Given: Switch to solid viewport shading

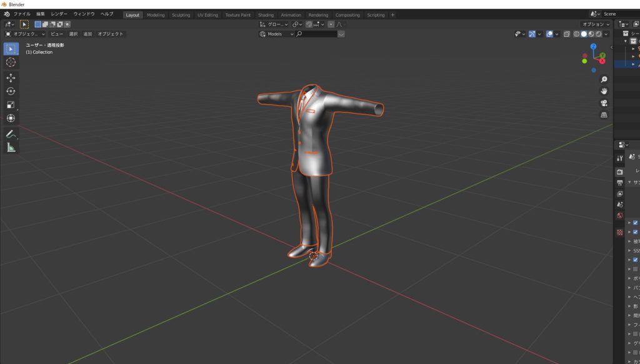Looking at the screenshot, I should (584, 34).
